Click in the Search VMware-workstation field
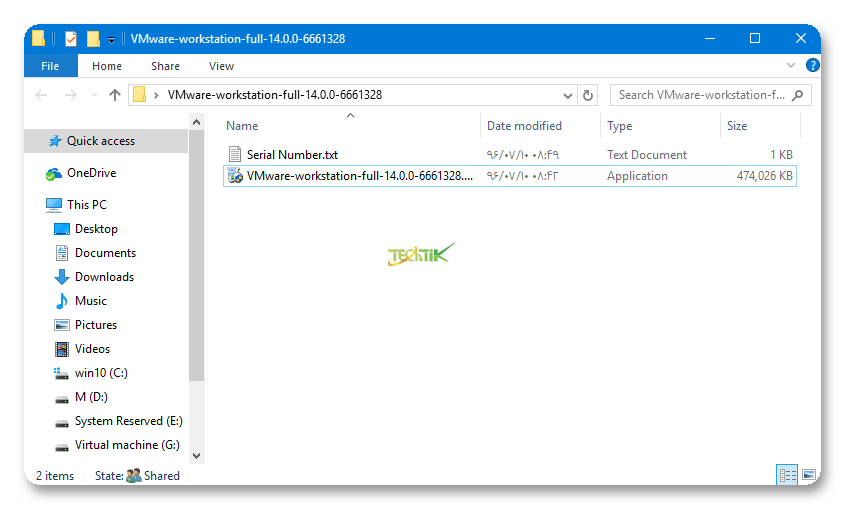 click(700, 95)
